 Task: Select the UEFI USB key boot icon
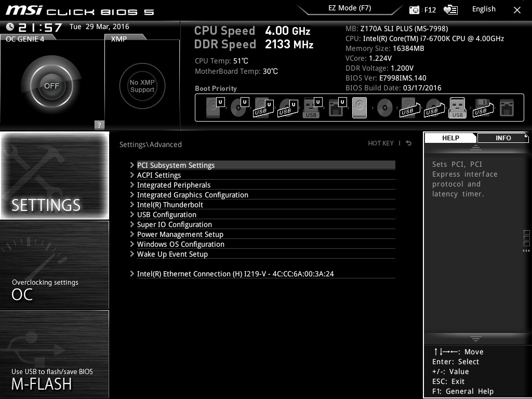click(x=312, y=108)
